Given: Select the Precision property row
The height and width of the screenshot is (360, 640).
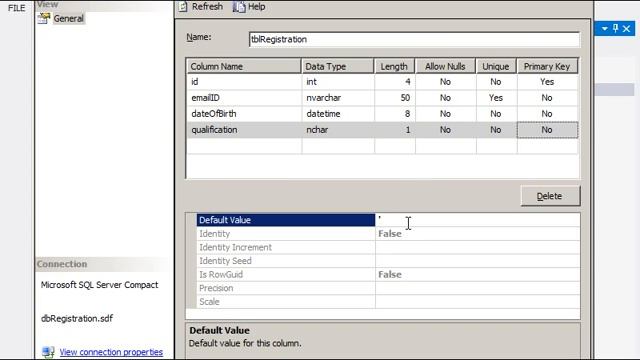Looking at the screenshot, I should point(388,288).
